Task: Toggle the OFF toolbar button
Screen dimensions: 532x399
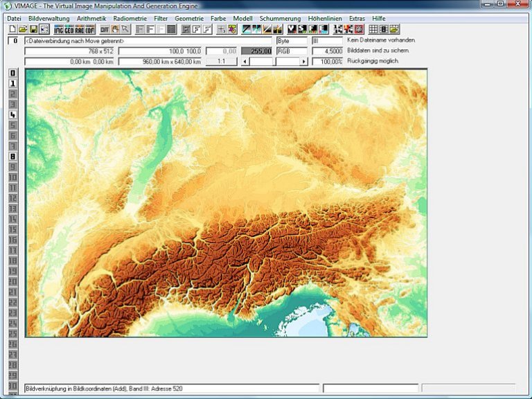Action: pos(105,29)
